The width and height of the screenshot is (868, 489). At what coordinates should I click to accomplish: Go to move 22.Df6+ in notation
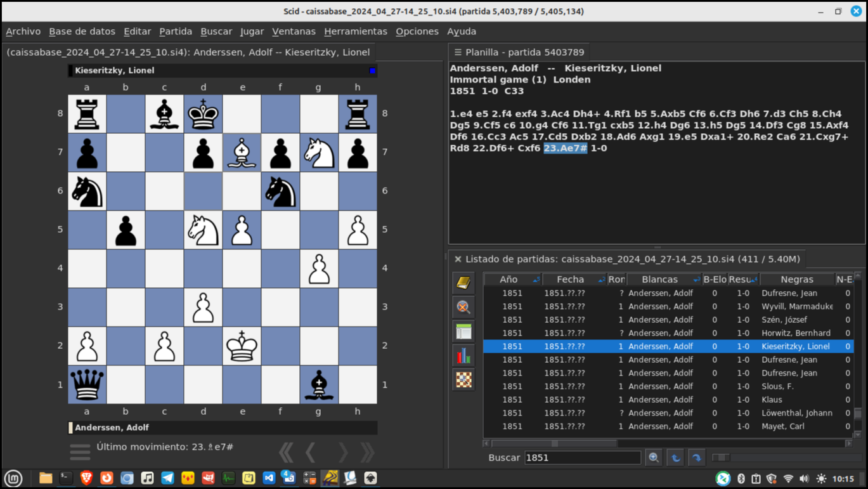493,148
